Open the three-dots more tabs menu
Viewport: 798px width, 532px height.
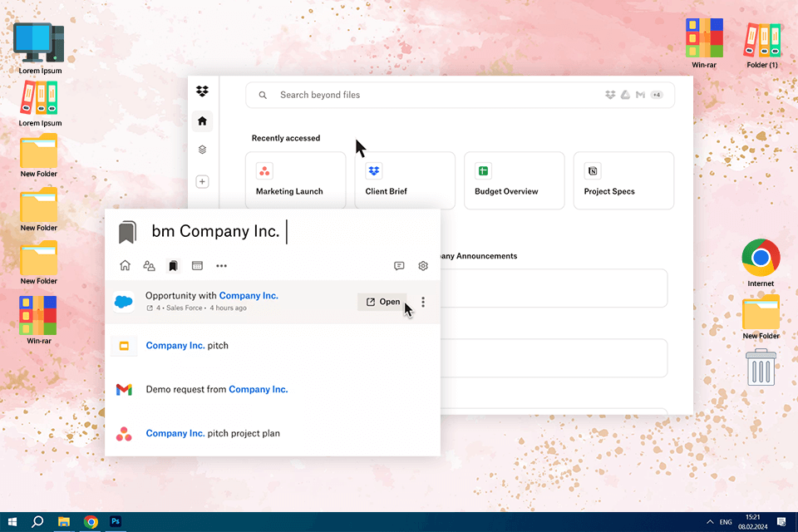(x=221, y=266)
